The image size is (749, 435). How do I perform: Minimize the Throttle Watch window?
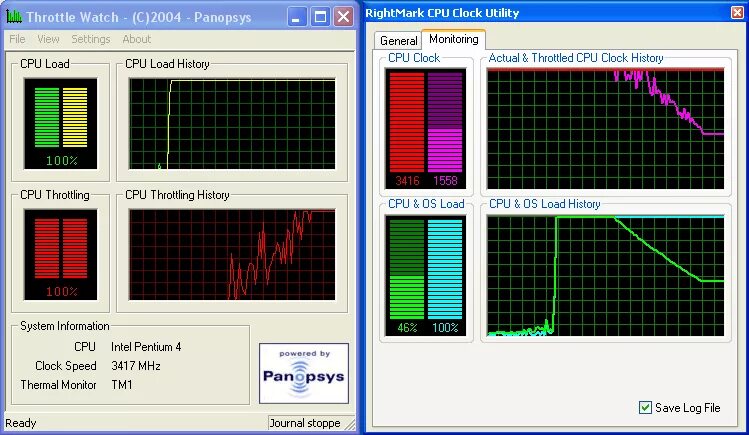(x=297, y=17)
